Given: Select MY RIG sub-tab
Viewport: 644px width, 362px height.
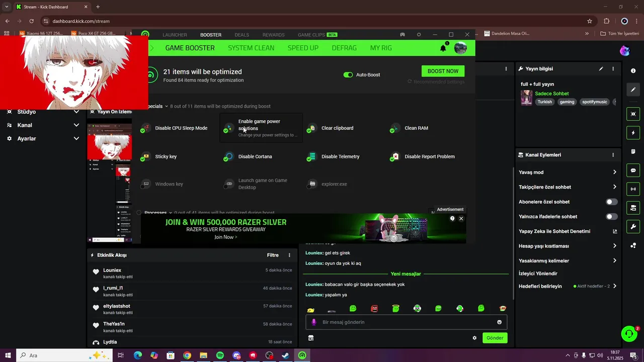Looking at the screenshot, I should point(381,48).
